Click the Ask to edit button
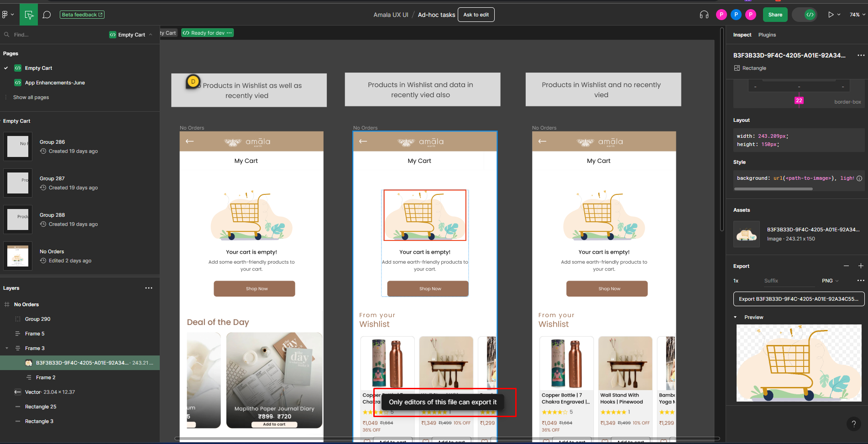 476,15
